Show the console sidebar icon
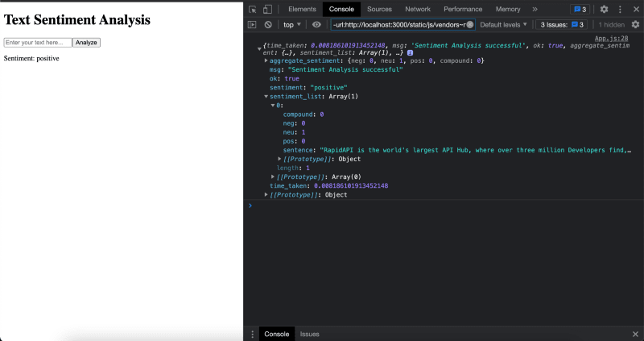Image resolution: width=644 pixels, height=341 pixels. click(x=252, y=25)
